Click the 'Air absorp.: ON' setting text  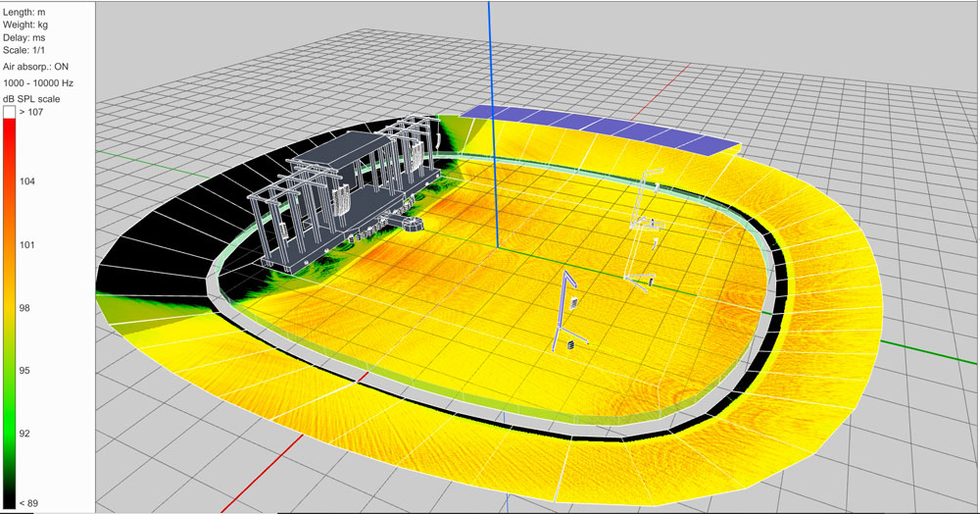[x=35, y=67]
